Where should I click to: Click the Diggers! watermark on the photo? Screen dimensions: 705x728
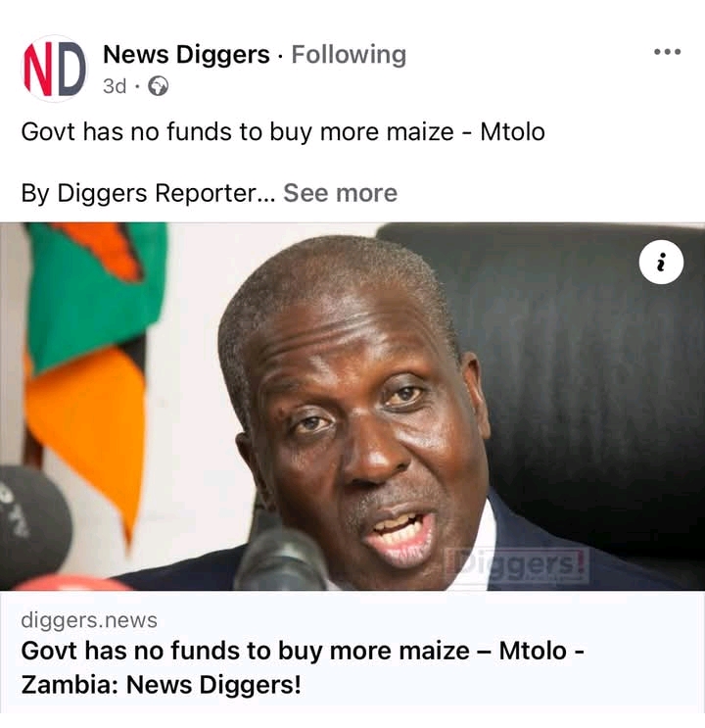(518, 565)
